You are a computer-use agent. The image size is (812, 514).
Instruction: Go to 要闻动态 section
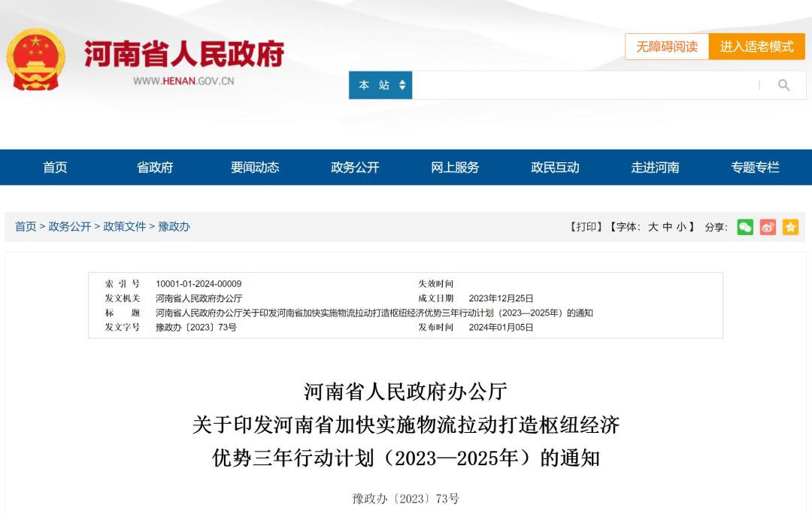click(255, 168)
